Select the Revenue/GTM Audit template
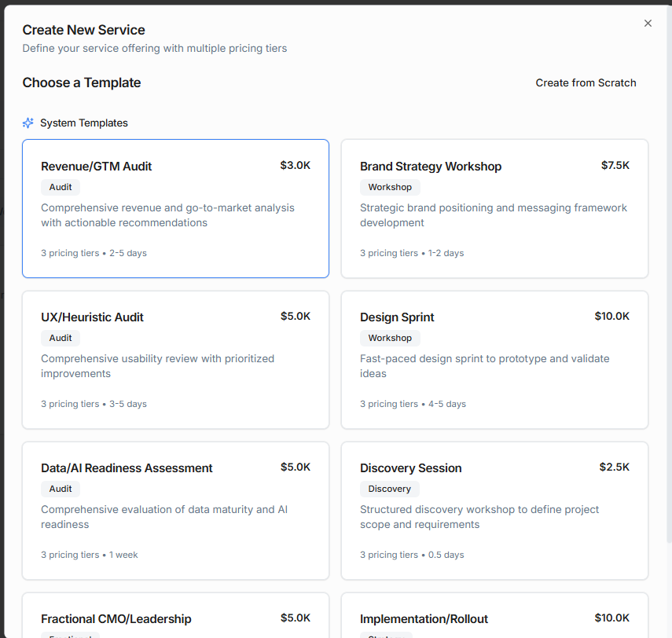 [175, 208]
